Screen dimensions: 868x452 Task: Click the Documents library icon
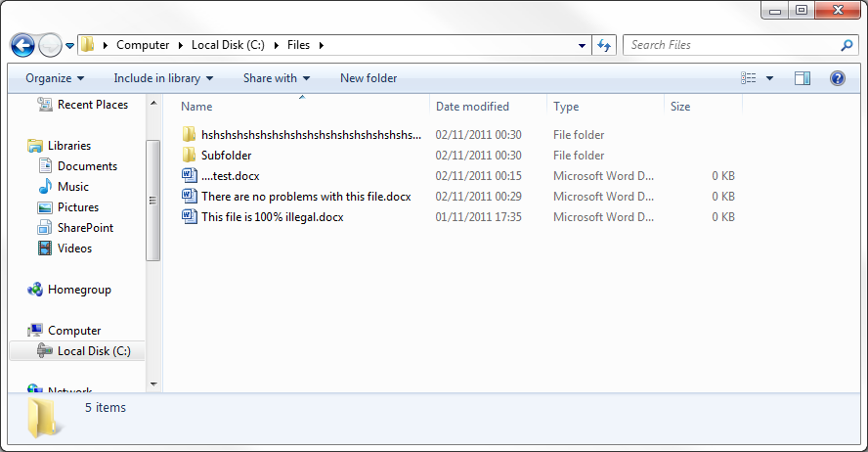45,165
